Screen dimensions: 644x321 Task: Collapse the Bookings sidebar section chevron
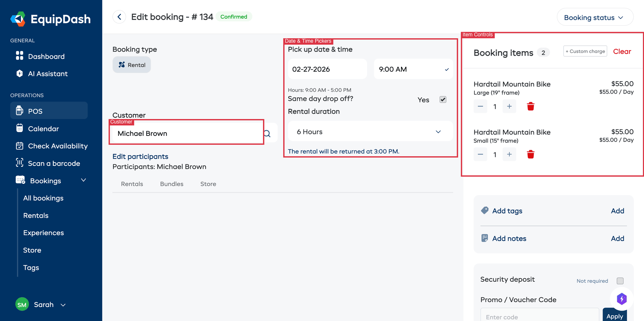[x=83, y=180]
